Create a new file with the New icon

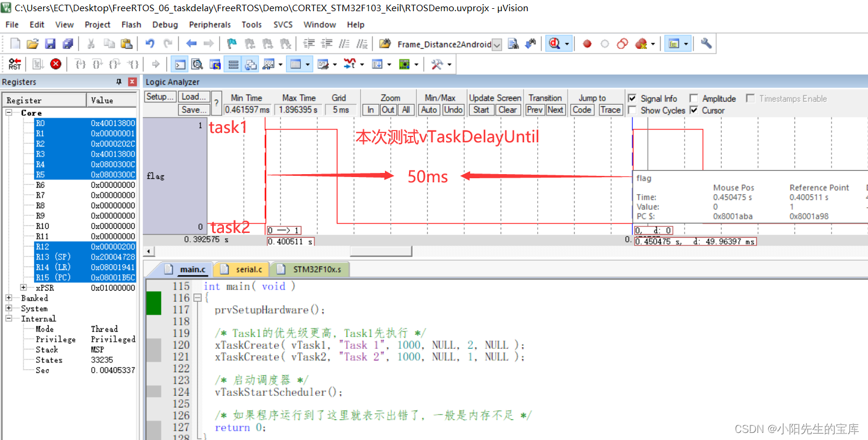(15, 44)
